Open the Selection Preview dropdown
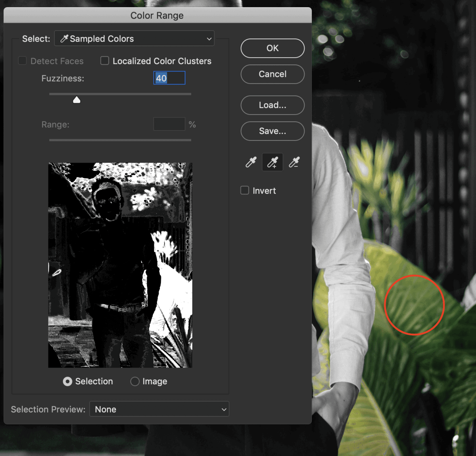Image resolution: width=476 pixels, height=456 pixels. 159,409
